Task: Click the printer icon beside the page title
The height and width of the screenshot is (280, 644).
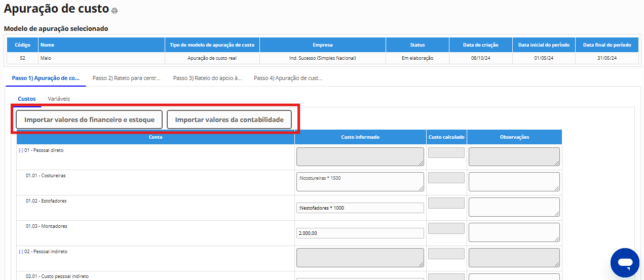Action: tap(115, 11)
